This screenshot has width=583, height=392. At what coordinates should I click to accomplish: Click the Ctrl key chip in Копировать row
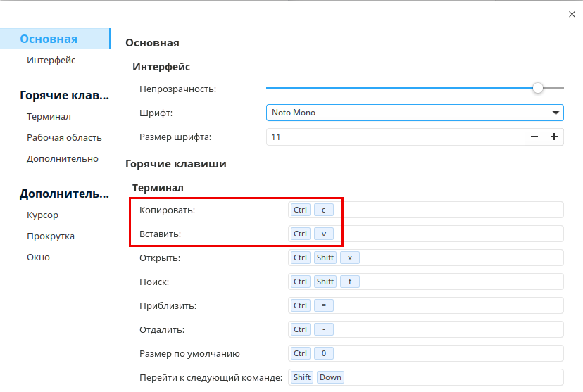click(300, 210)
